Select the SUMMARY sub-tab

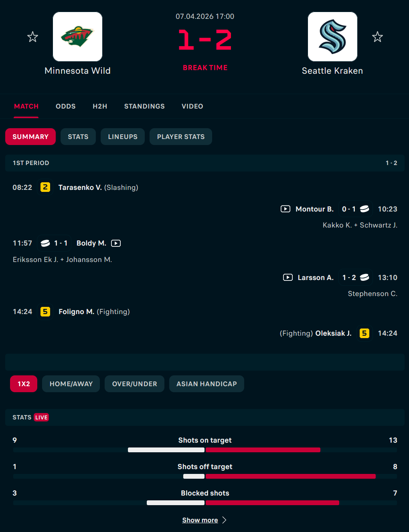point(30,137)
